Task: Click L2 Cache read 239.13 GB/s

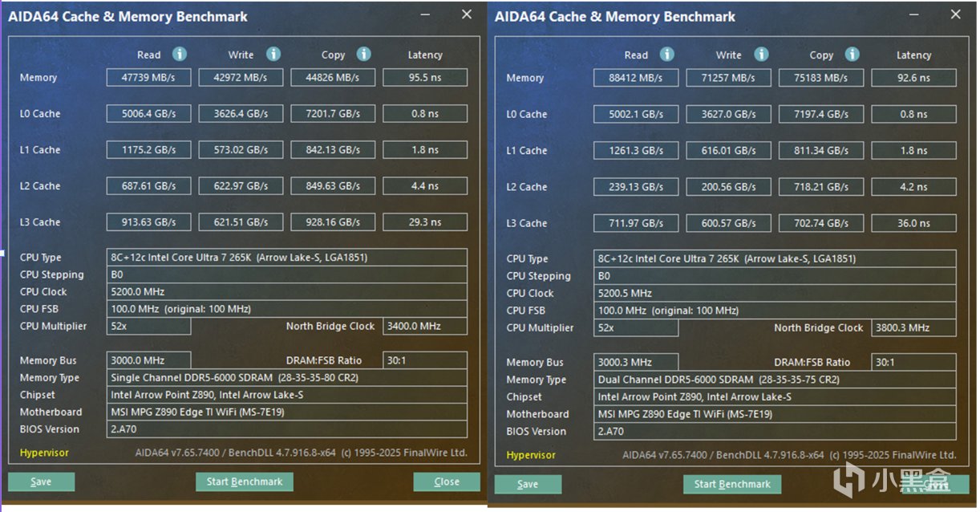Action: (636, 186)
